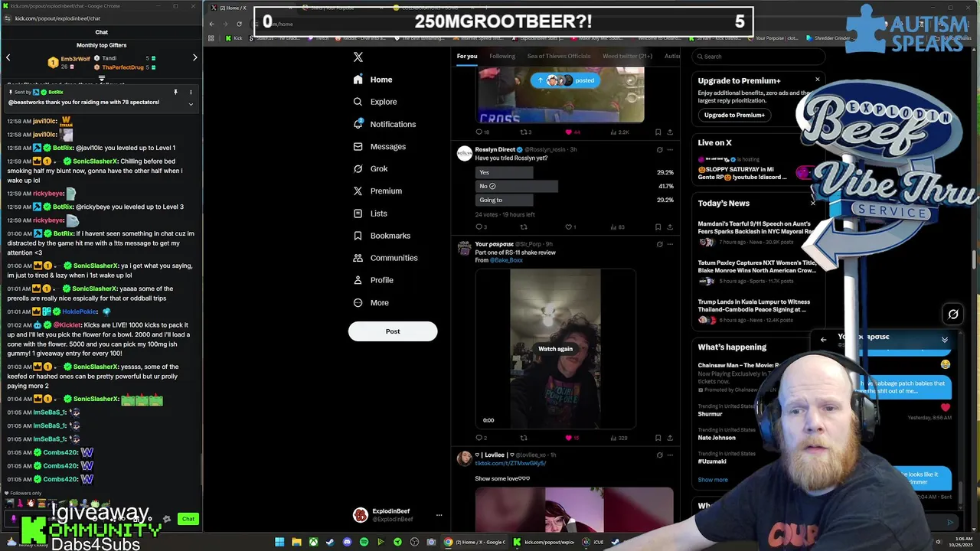The image size is (980, 551).
Task: Click Show more under What's happening
Action: pyautogui.click(x=713, y=480)
